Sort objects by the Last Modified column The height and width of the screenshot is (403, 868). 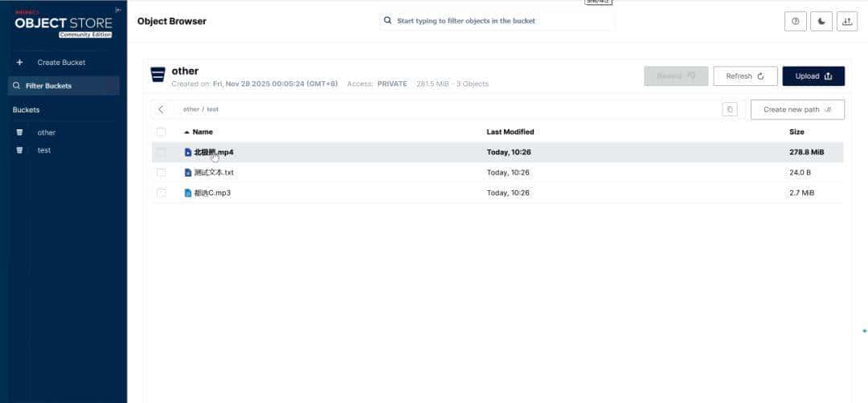pos(510,132)
